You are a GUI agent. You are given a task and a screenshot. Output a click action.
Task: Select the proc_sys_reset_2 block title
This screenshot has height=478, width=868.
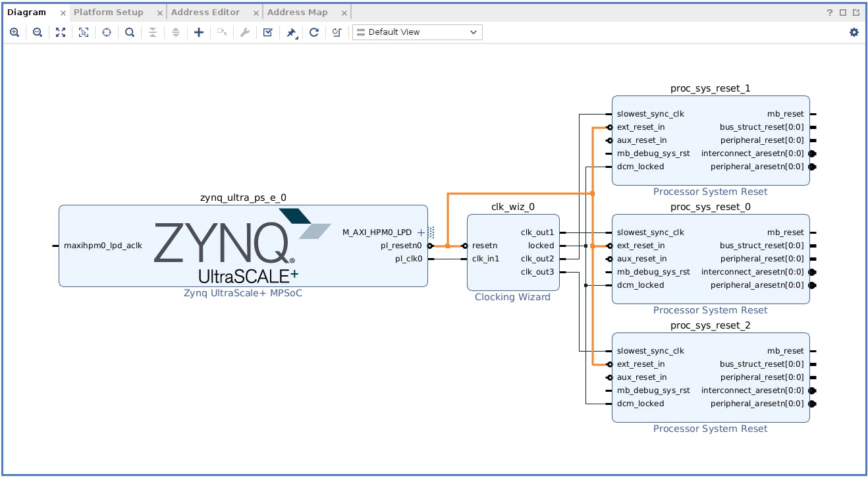coord(711,325)
